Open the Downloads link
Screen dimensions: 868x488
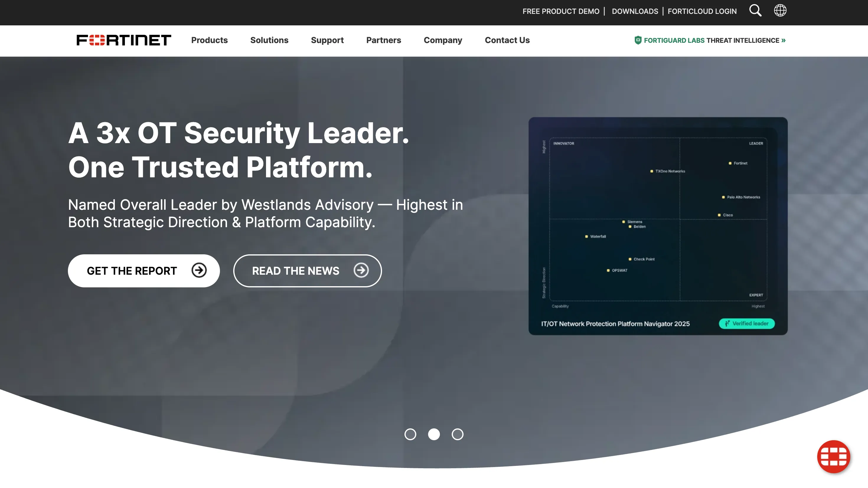click(x=634, y=11)
